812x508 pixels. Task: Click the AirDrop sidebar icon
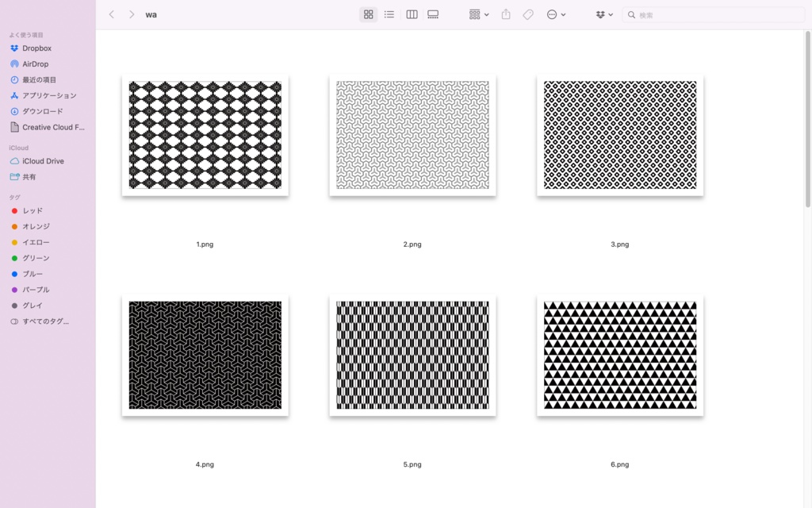(14, 63)
